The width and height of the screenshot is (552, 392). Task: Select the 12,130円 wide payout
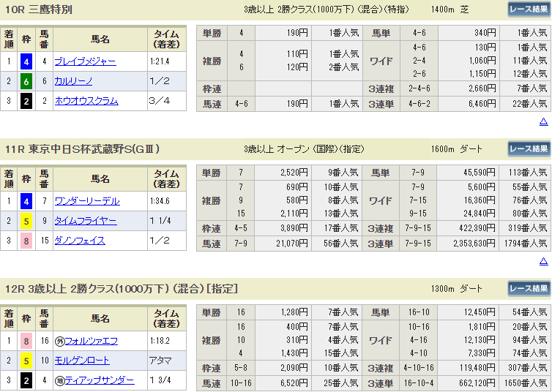pyautogui.click(x=480, y=339)
